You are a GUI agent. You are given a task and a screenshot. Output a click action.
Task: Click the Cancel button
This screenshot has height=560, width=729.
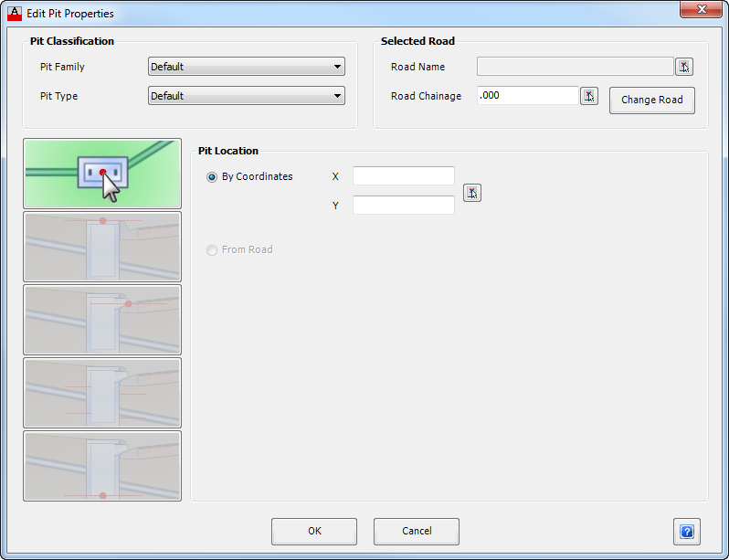[x=417, y=531]
